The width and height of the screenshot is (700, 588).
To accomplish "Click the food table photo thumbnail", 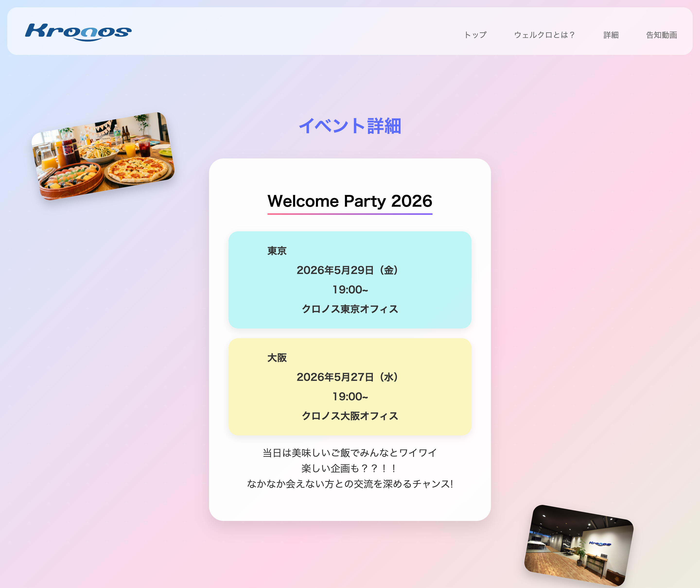I will pos(103,156).
